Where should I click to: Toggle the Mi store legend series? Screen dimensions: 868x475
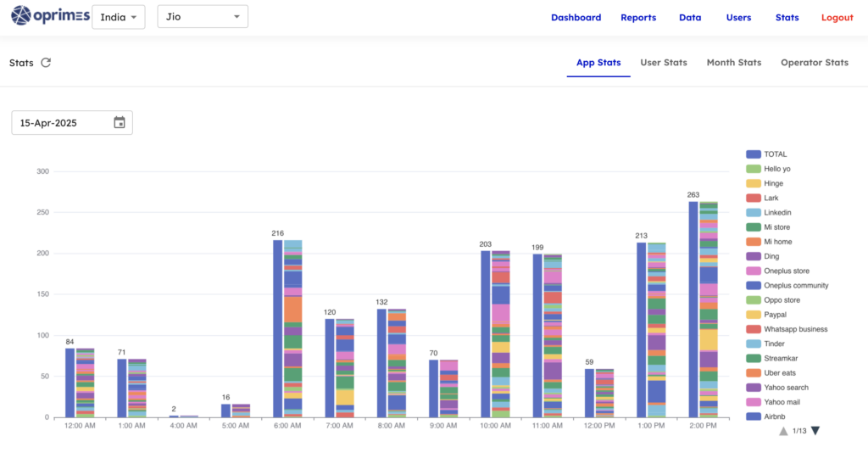point(768,227)
